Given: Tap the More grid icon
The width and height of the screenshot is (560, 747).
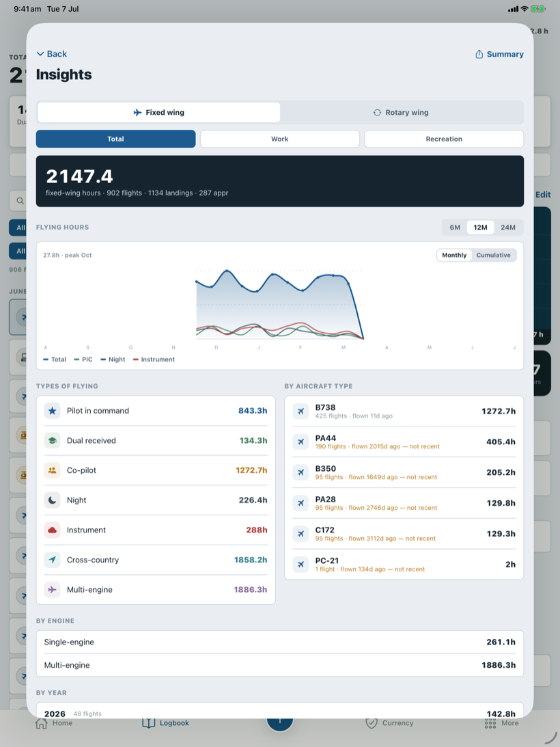Looking at the screenshot, I should pyautogui.click(x=490, y=723).
